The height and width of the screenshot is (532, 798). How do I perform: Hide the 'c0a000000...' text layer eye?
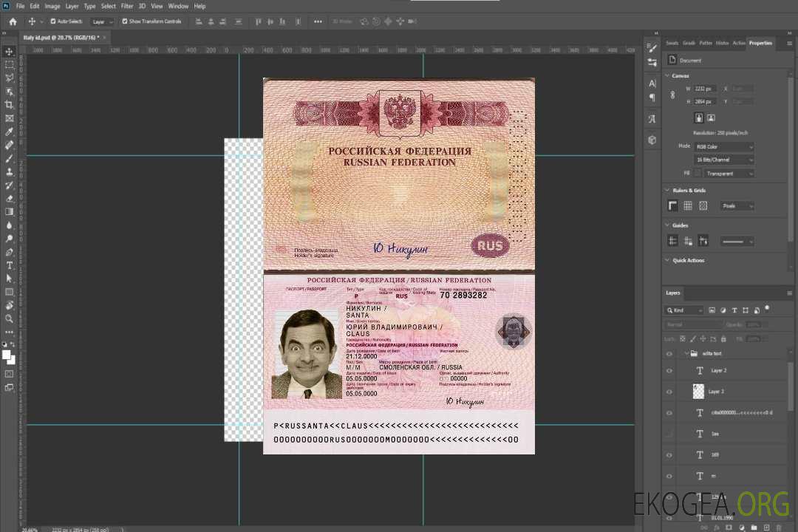pos(669,413)
